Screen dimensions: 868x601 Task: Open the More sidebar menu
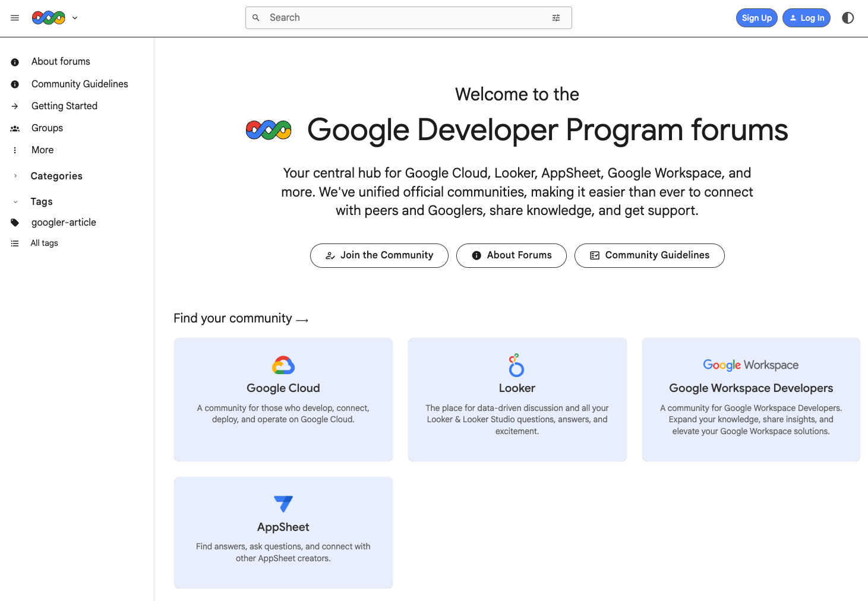42,150
